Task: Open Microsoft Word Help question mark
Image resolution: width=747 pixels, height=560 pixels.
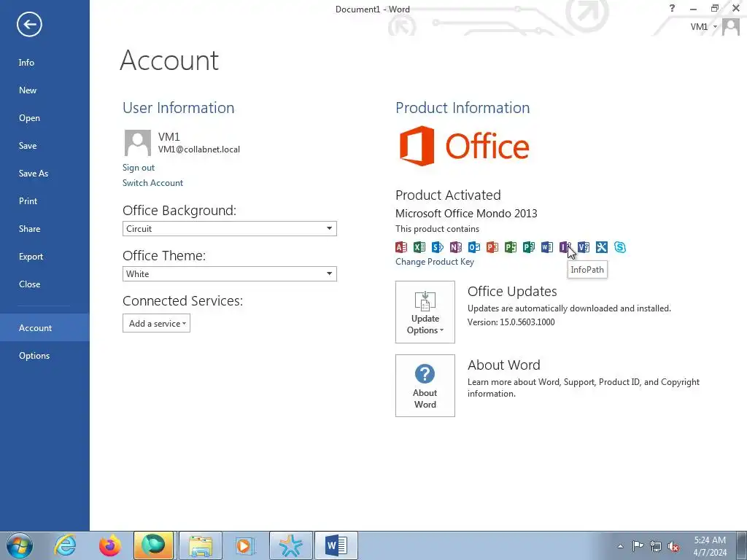Action: pyautogui.click(x=672, y=8)
